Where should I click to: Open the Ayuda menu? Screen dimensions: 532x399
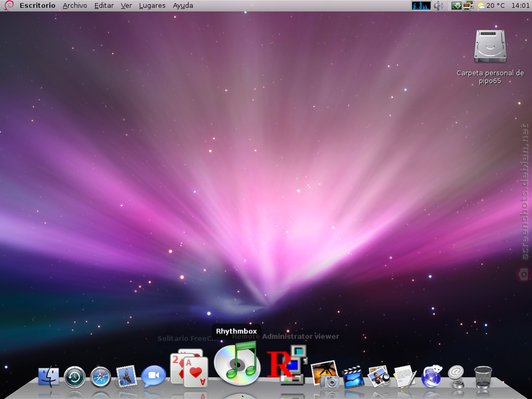point(183,6)
